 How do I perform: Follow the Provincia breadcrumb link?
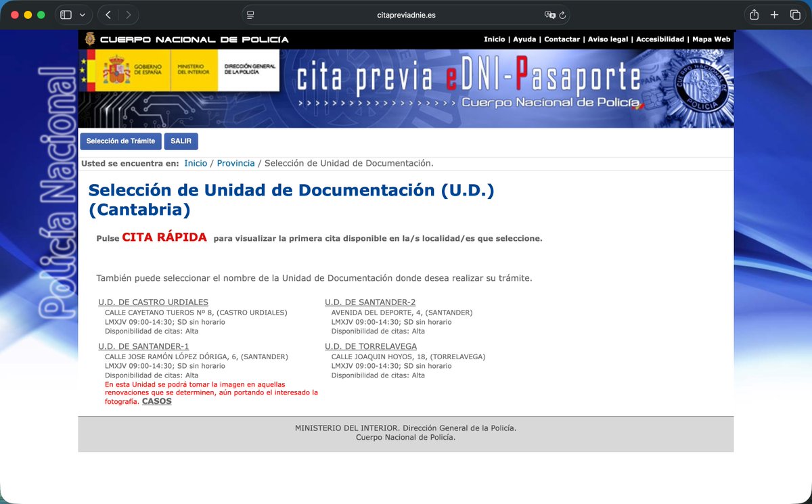tap(235, 163)
